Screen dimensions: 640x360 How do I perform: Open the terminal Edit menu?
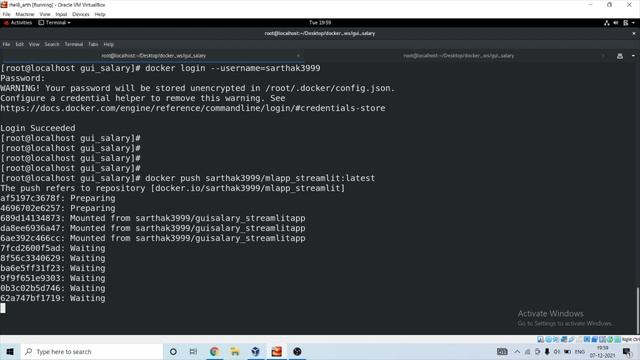pos(20,44)
